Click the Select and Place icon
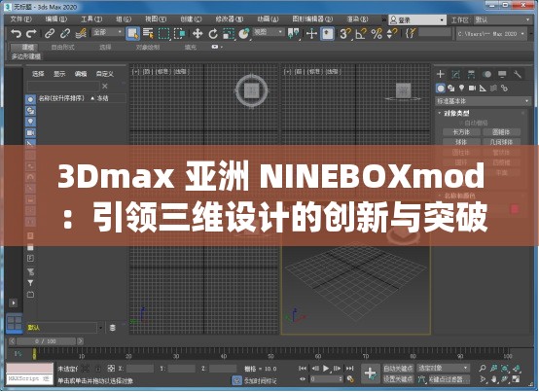The height and width of the screenshot is (392, 539). pyautogui.click(x=244, y=34)
